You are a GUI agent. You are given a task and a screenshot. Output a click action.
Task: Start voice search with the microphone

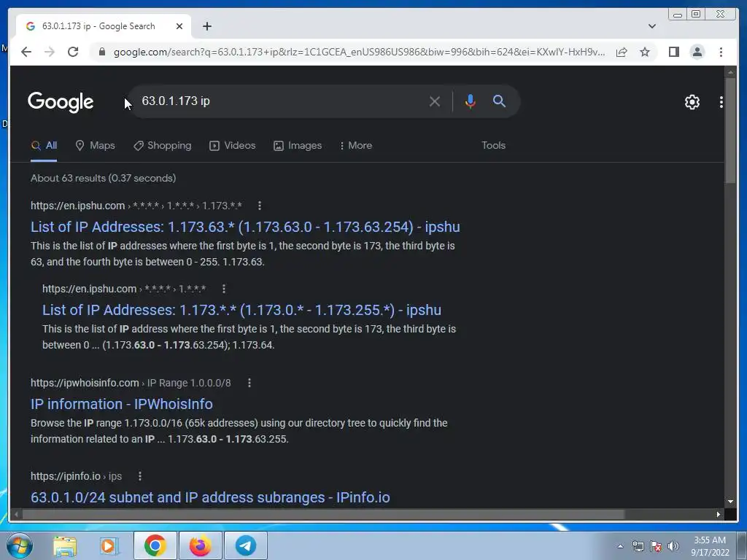(x=470, y=101)
